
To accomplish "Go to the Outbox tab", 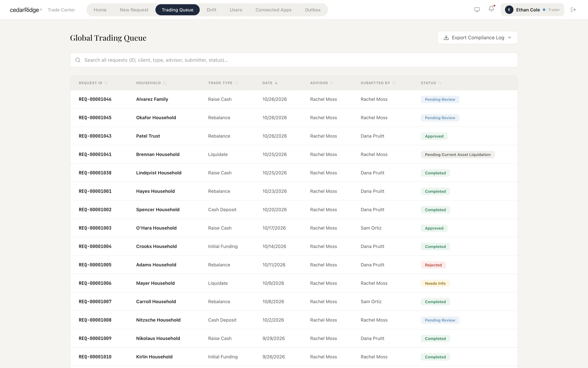I will (313, 10).
